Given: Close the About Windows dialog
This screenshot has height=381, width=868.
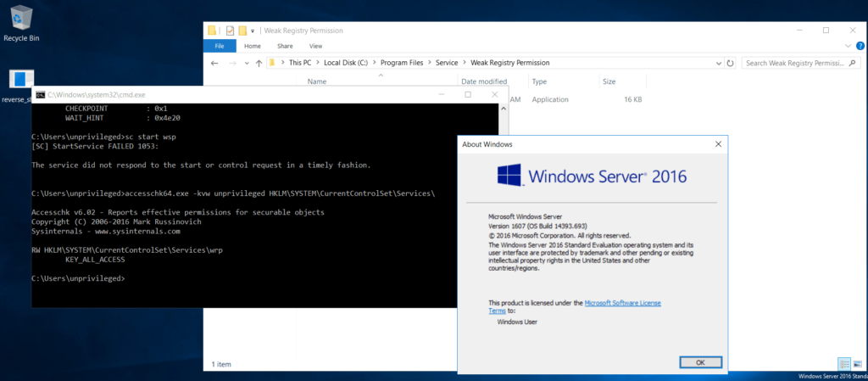Looking at the screenshot, I should 718,144.
